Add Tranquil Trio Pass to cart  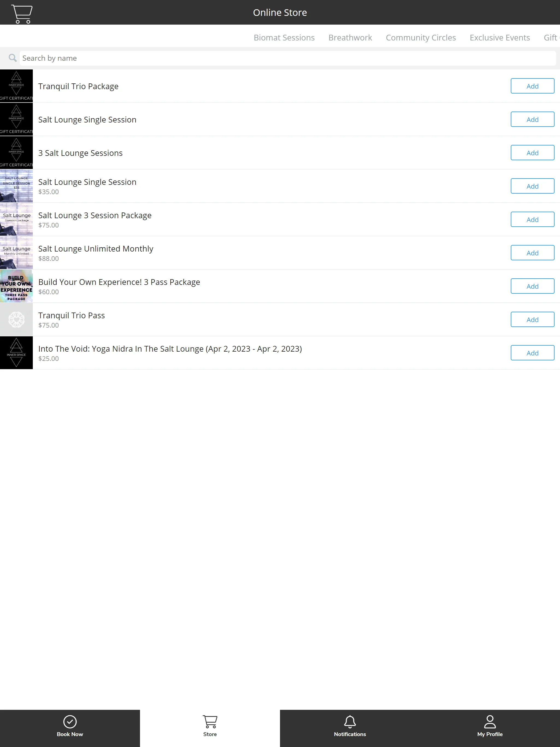[532, 319]
